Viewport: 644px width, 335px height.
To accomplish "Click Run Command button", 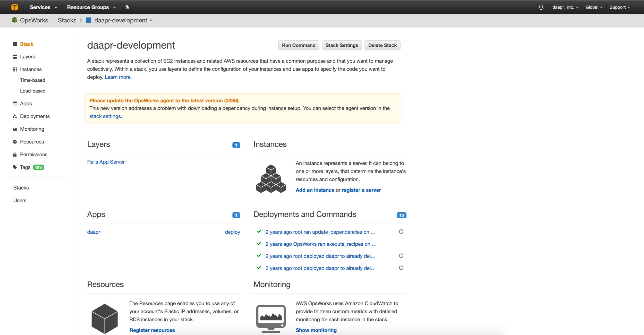I will pos(299,45).
